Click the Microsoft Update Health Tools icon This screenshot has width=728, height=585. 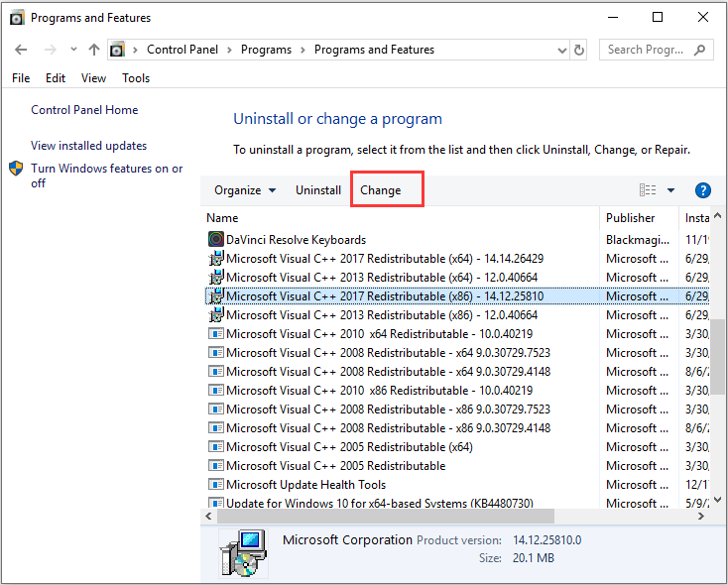tap(216, 485)
